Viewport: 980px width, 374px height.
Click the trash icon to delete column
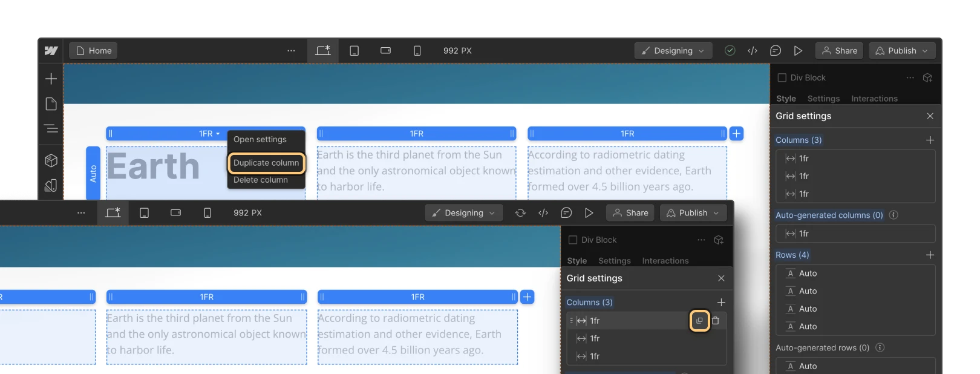click(x=716, y=321)
